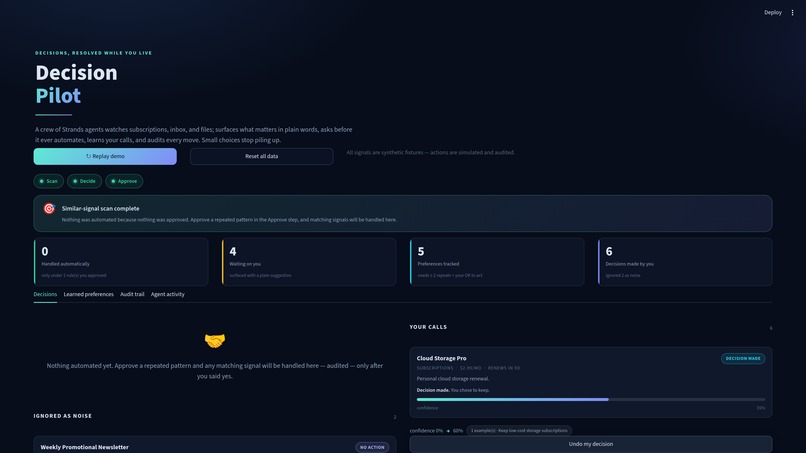Open the three-dot main menu
The image size is (806, 453).
pyautogui.click(x=792, y=12)
